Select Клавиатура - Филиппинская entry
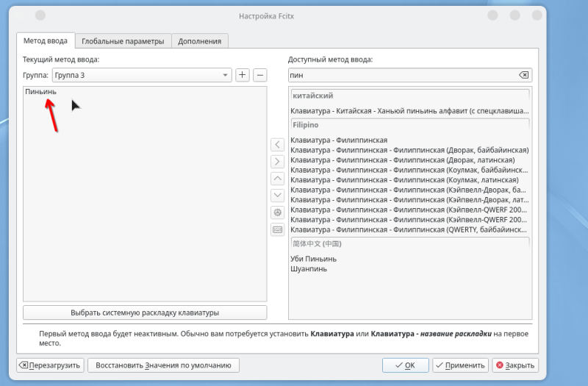588x386 pixels. [410, 140]
